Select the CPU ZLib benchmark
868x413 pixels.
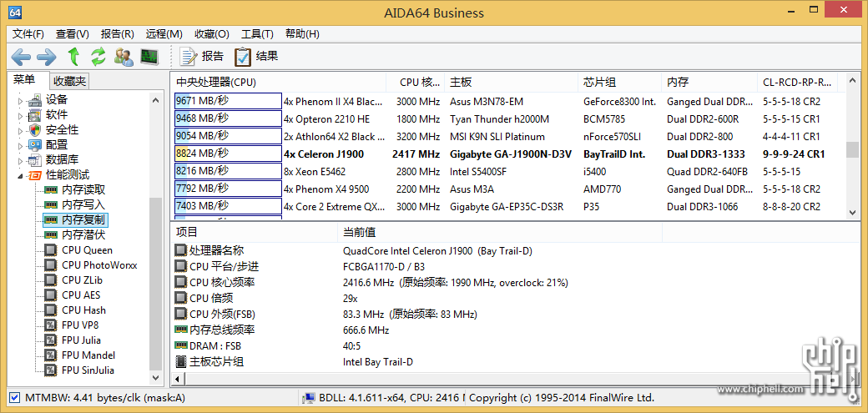82,280
